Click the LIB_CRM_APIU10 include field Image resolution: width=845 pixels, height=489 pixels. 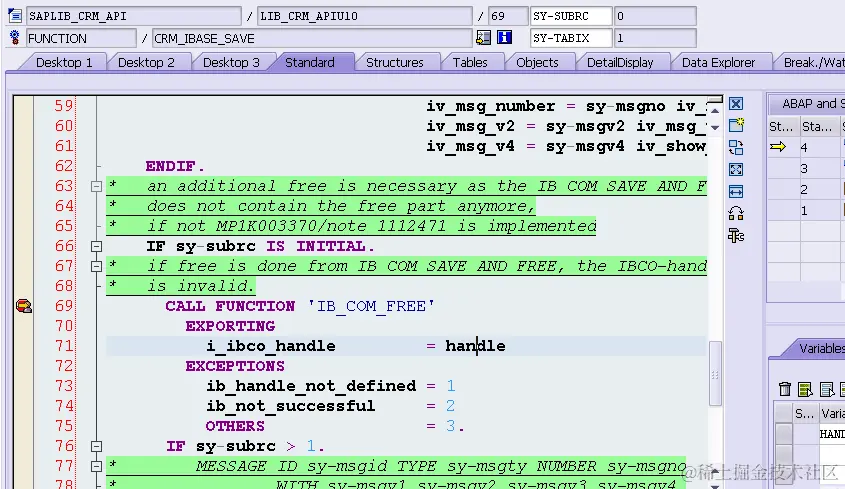(365, 16)
